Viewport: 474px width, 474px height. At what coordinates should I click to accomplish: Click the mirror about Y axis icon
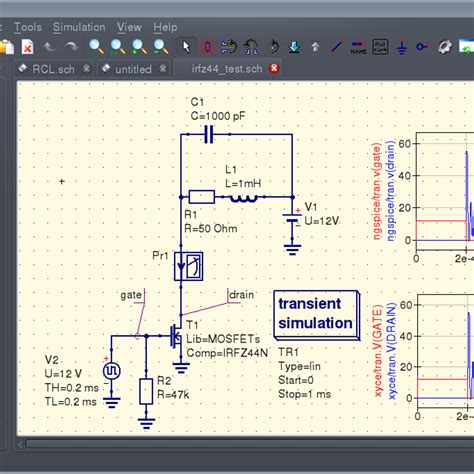point(251,47)
